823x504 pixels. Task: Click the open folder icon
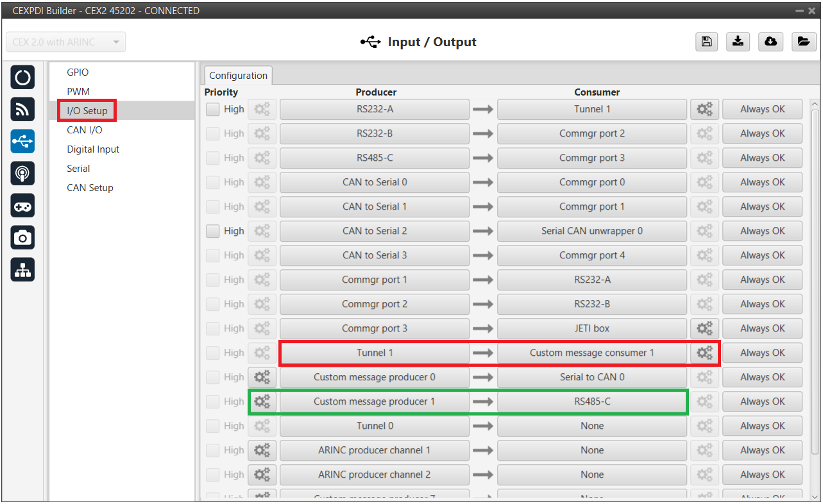(x=802, y=42)
